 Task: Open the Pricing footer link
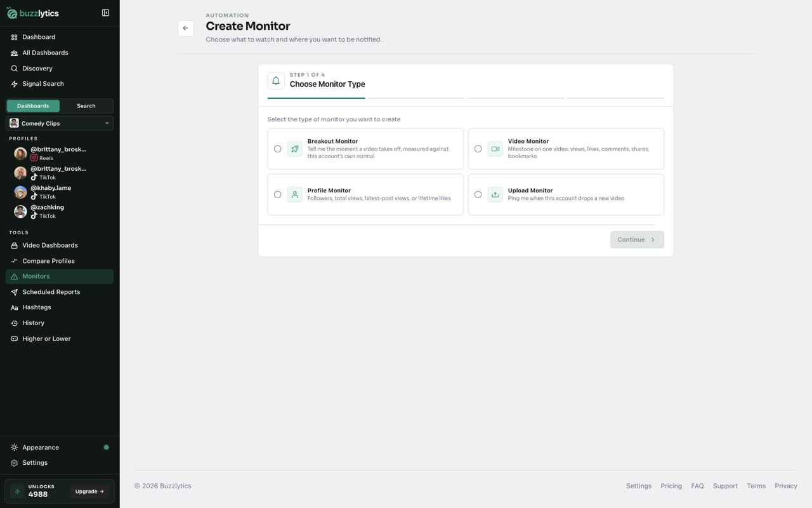tap(671, 486)
